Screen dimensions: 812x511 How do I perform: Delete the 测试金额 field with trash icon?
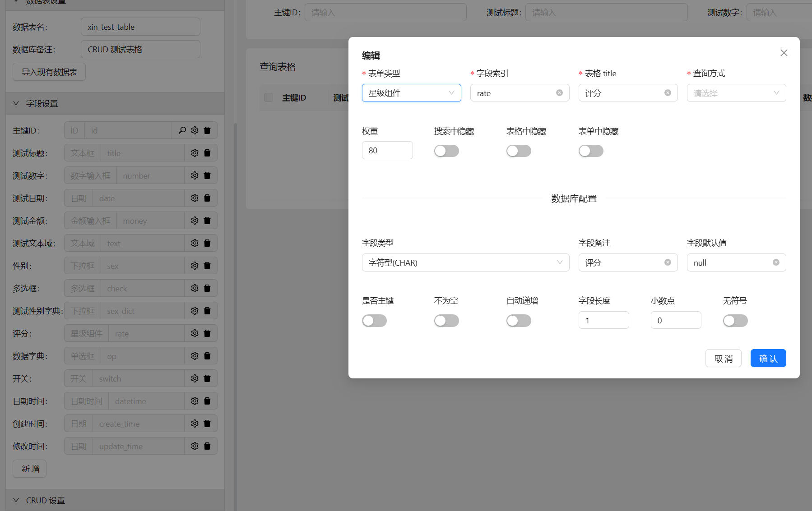[207, 221]
